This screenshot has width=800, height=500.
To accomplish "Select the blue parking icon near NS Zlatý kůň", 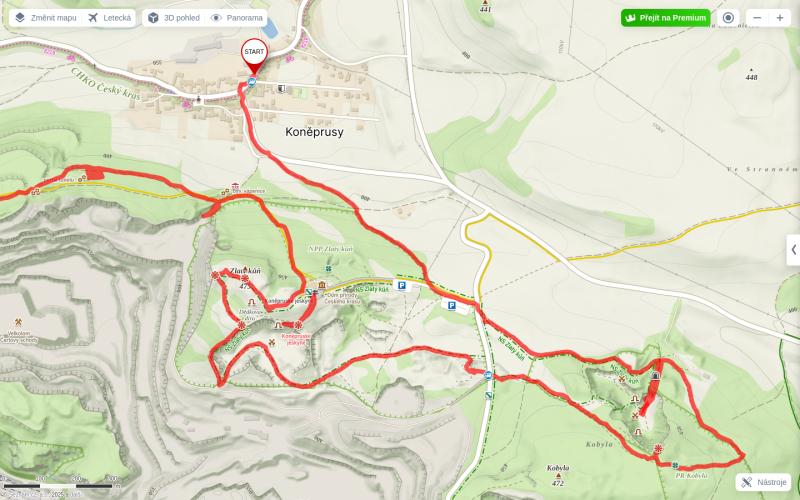I will tap(402, 286).
